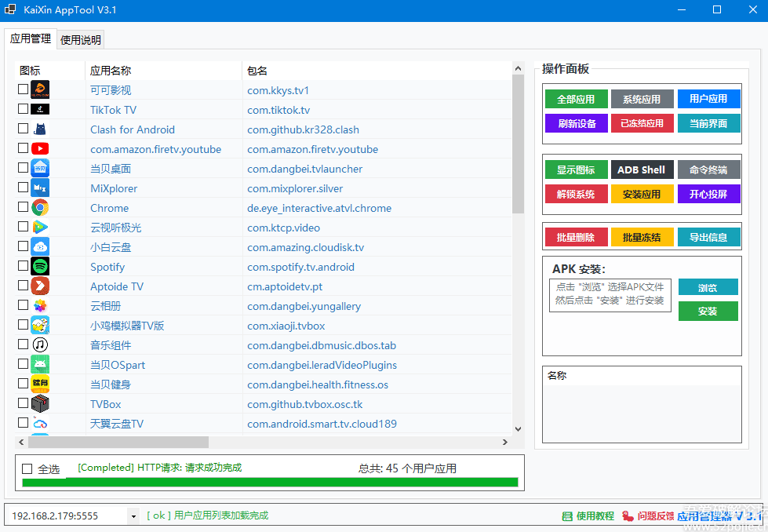Click the YouTube app icon
Screen dimensions: 768x532
[40, 148]
